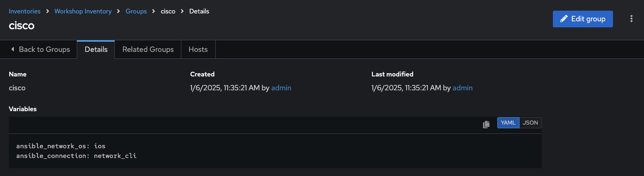
Task: Copy variables with the clipboard icon
Action: (x=486, y=124)
